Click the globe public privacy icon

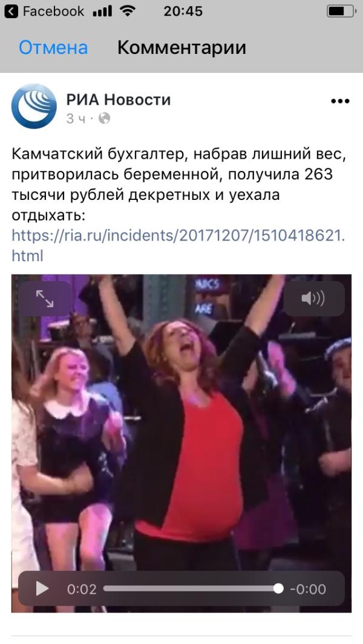104,118
